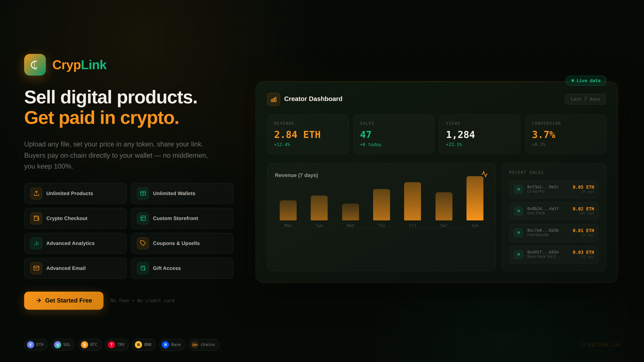
Task: Open the Last 7 days range selector
Action: (x=585, y=99)
